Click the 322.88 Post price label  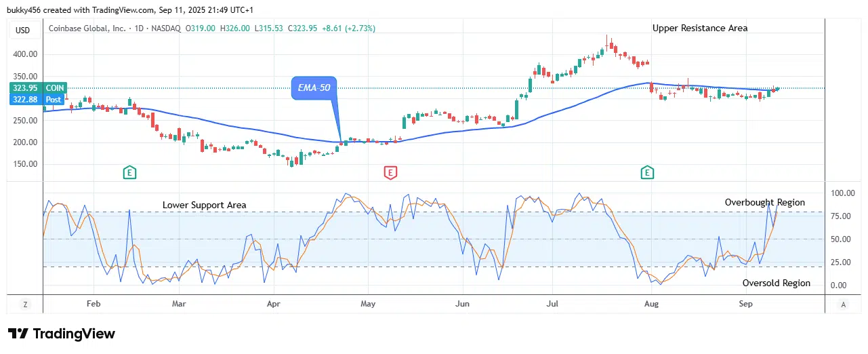(38, 99)
